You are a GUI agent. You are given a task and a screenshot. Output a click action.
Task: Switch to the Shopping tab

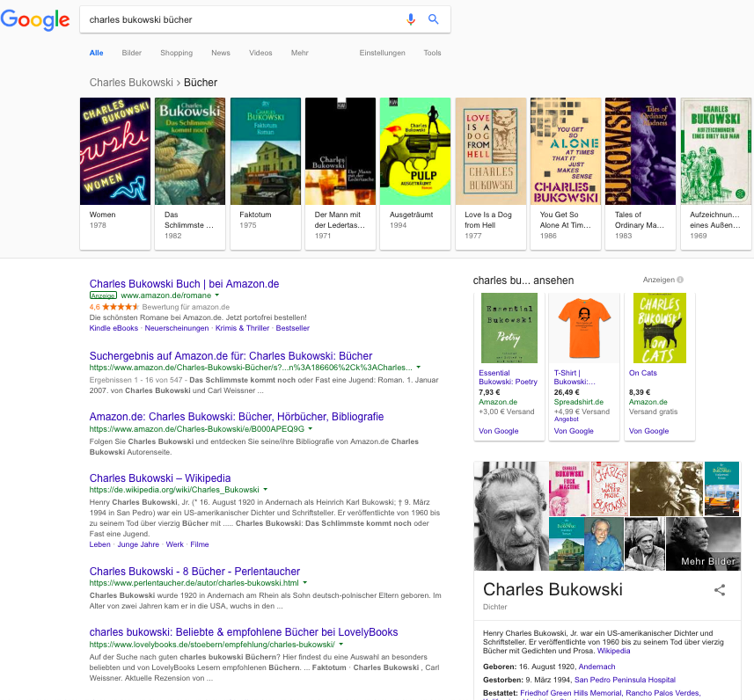[x=176, y=53]
